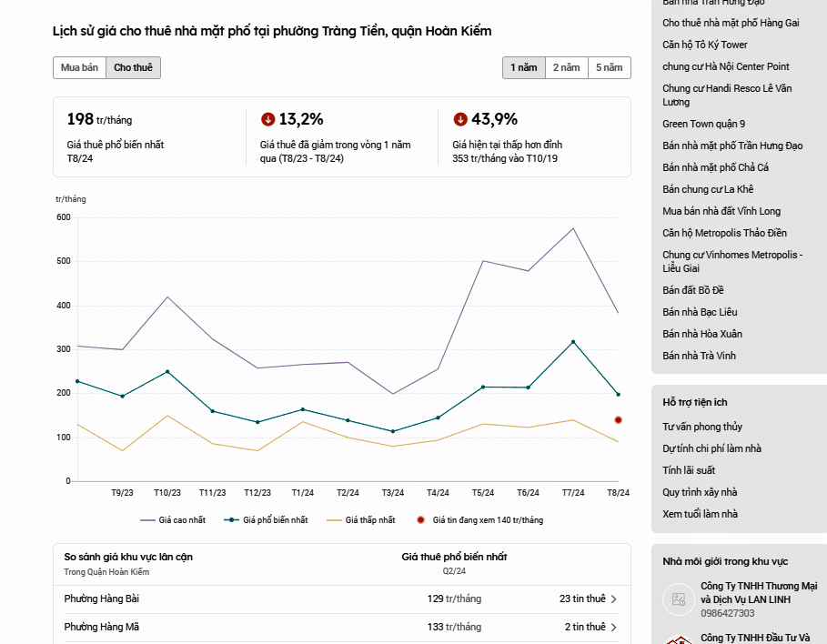Image resolution: width=827 pixels, height=644 pixels.
Task: Open 'Tư vấn phong thủy' link
Action: [x=701, y=427]
